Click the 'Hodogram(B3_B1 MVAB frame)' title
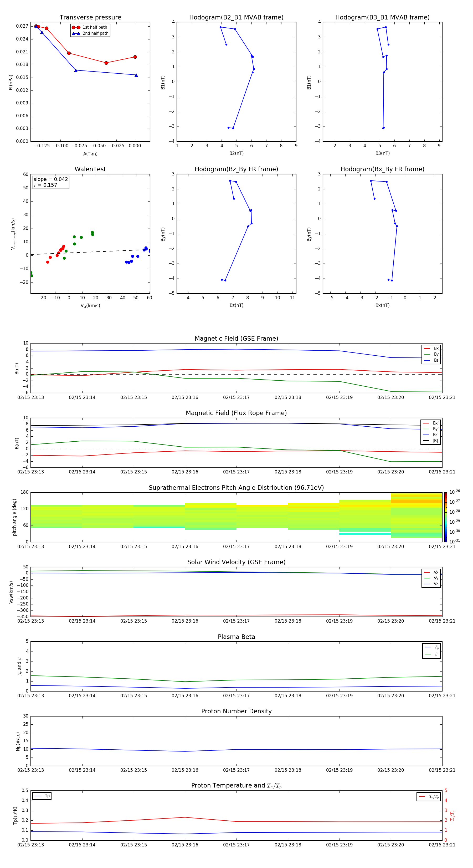 coord(382,18)
